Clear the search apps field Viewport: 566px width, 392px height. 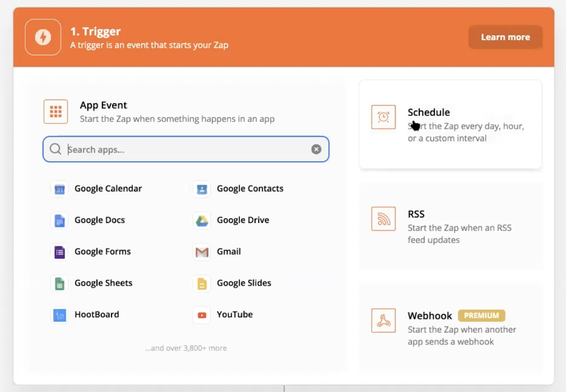(x=316, y=149)
